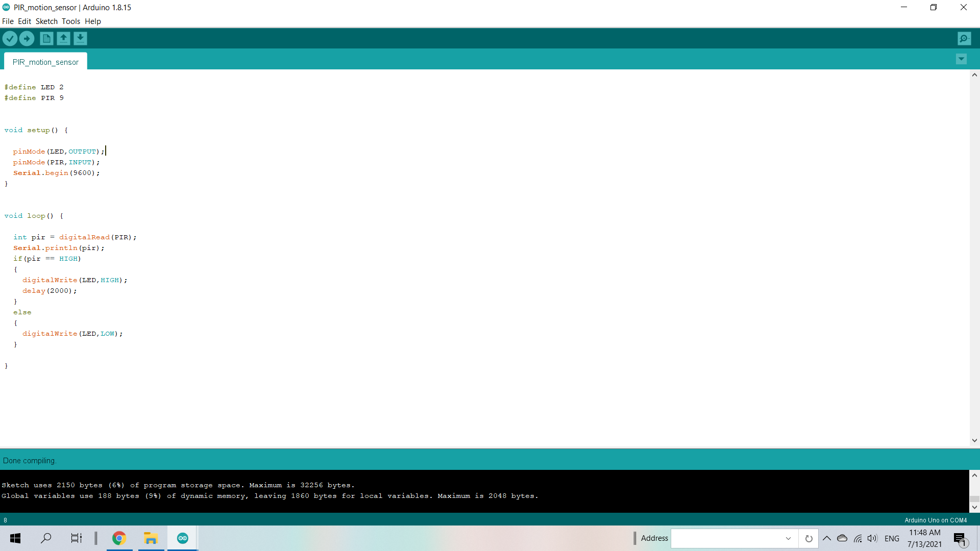Save the current sketch
Viewport: 980px width, 551px height.
81,38
